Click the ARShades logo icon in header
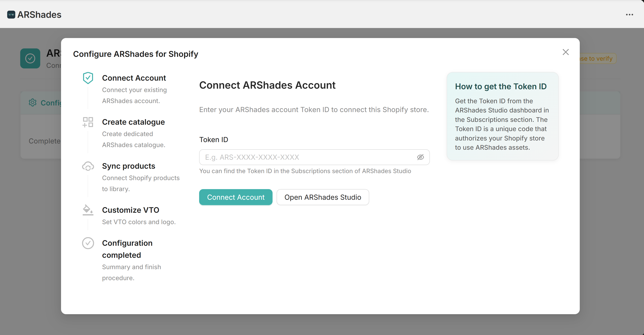The height and width of the screenshot is (335, 644). coord(11,15)
